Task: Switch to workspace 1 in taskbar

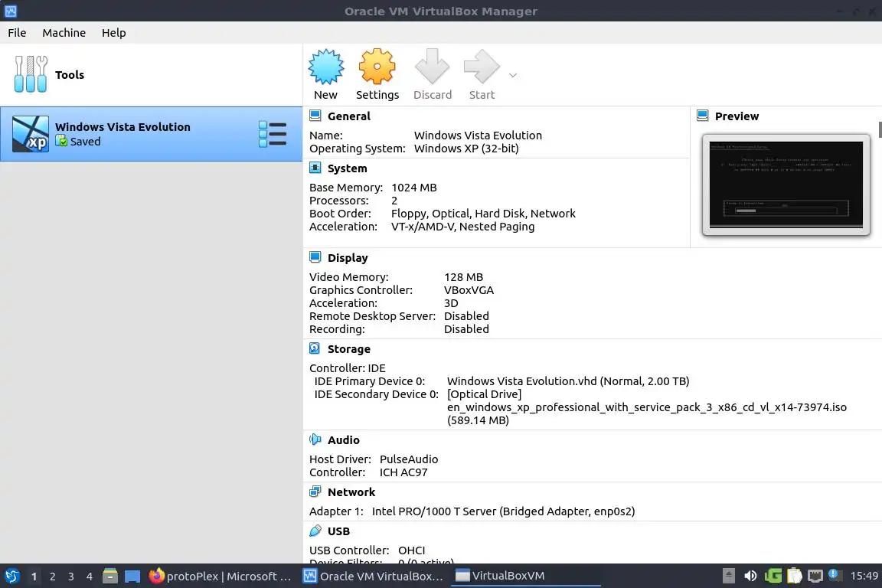Action: point(34,577)
